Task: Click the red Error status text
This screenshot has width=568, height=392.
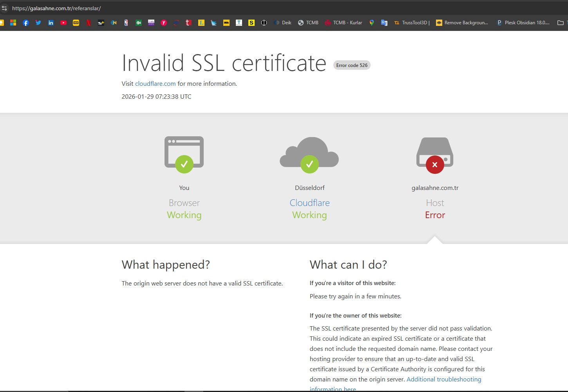Action: click(x=435, y=215)
